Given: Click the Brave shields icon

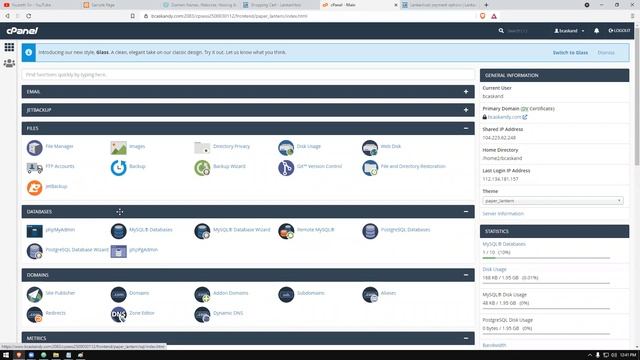Looking at the screenshot, I should pos(482,16).
